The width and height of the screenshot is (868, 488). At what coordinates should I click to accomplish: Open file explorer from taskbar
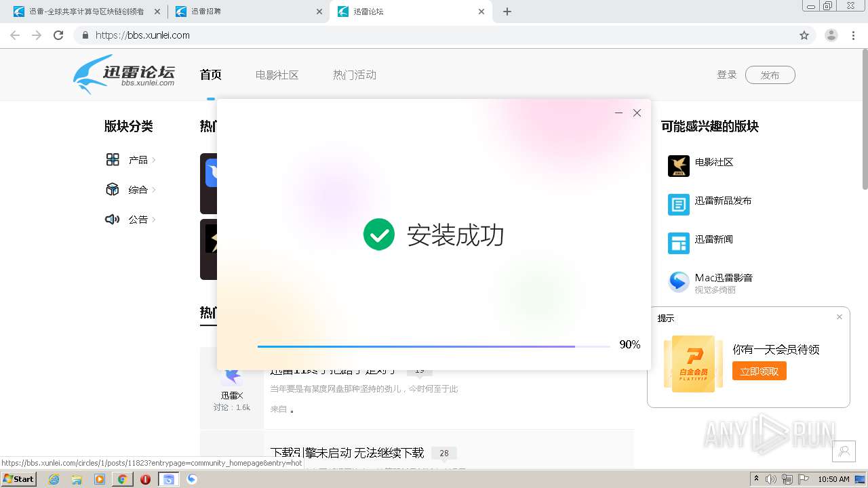[77, 479]
